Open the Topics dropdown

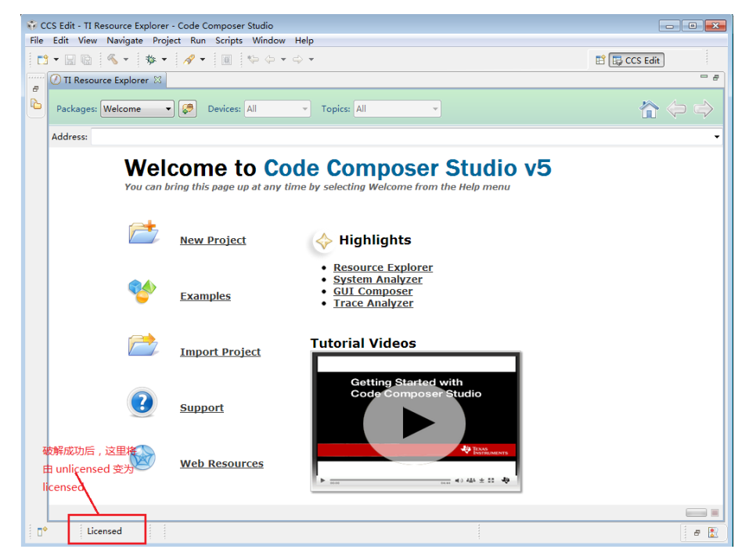(398, 109)
